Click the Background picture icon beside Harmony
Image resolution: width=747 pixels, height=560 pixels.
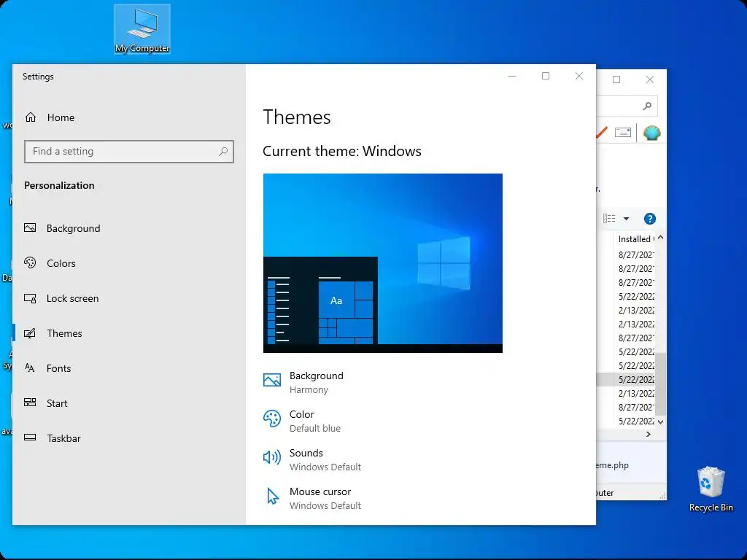[x=272, y=380]
